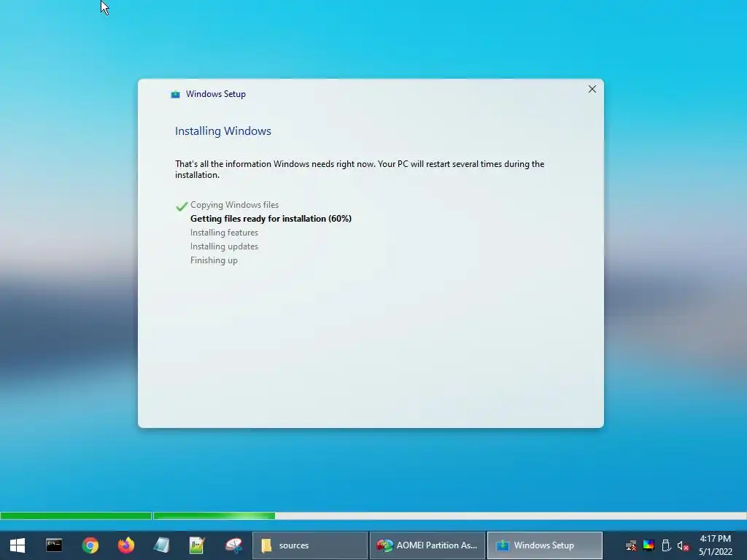This screenshot has height=560, width=747.
Task: Click the USB safely remove tray icon
Action: (x=666, y=545)
